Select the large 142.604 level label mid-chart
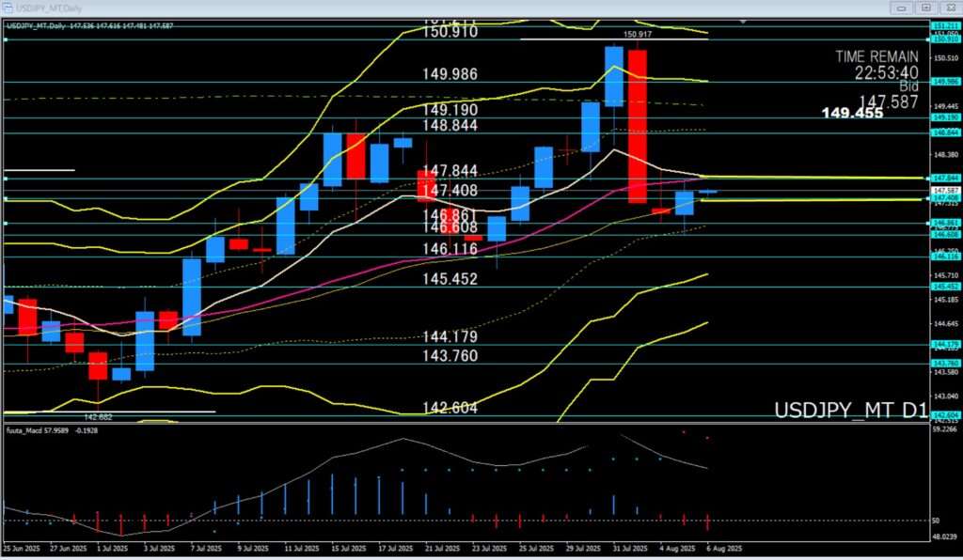Image resolution: width=963 pixels, height=560 pixels. [x=450, y=408]
